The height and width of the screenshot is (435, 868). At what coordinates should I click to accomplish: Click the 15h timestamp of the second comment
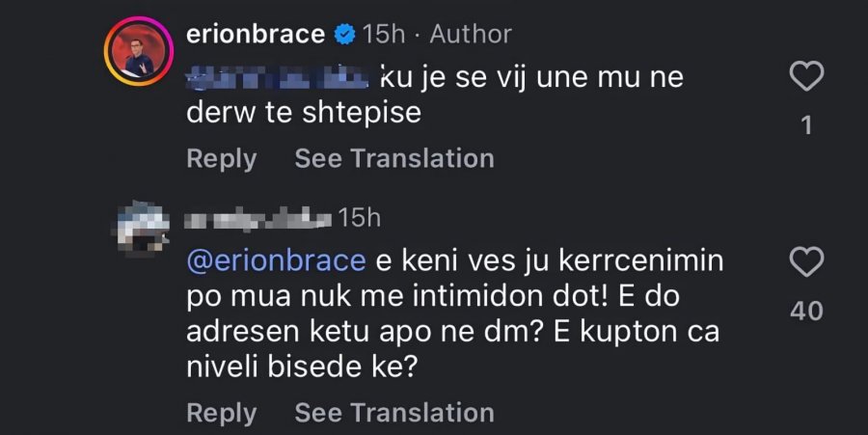[360, 218]
